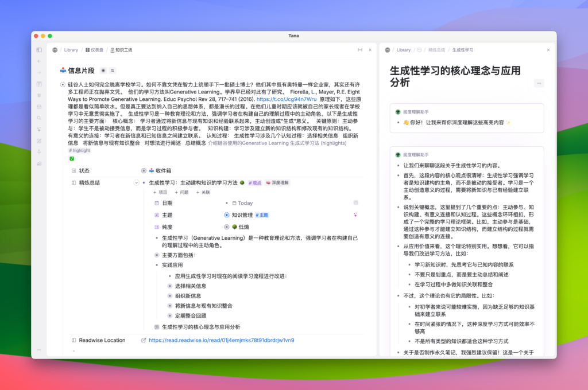
Task: Click the 介绍硅谷使用的Generative Learning reference link
Action: pyautogui.click(x=277, y=143)
